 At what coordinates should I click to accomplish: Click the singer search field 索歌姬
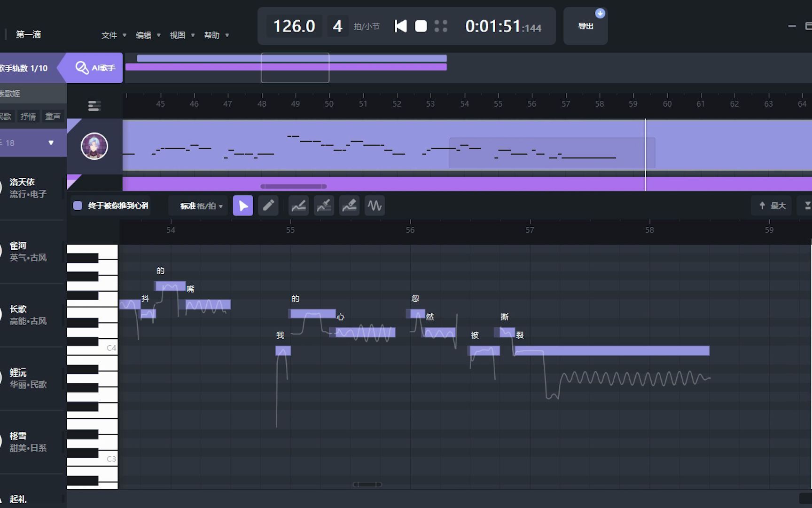click(33, 94)
